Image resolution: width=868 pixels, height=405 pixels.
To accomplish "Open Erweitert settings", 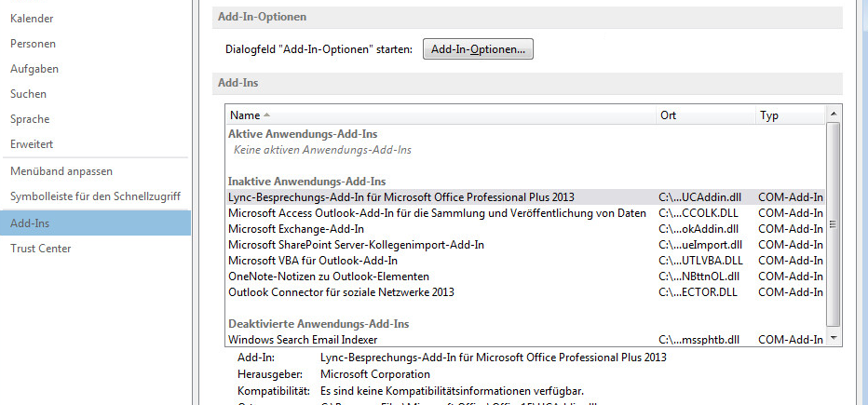I will coord(32,144).
